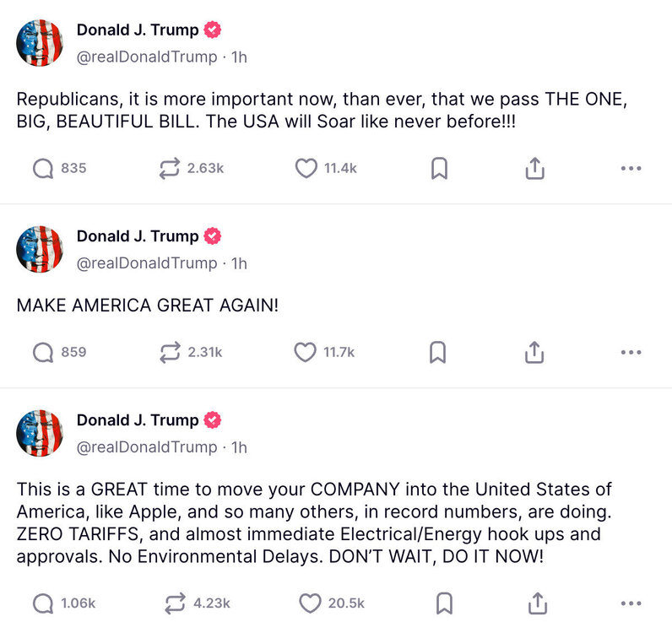Open more options on the first post

tap(631, 169)
